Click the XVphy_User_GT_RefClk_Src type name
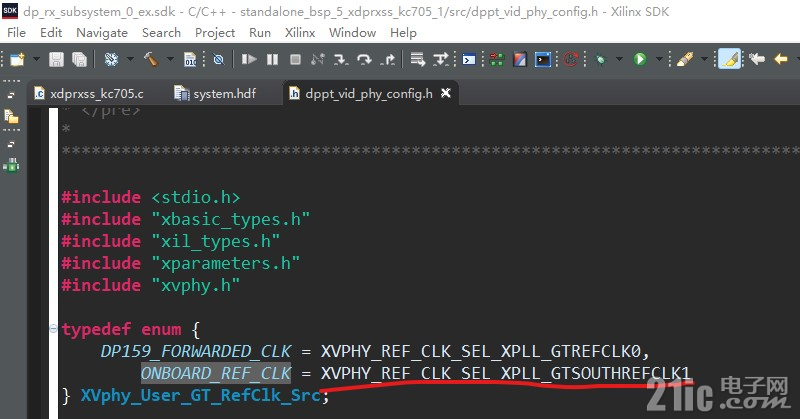 (x=201, y=395)
